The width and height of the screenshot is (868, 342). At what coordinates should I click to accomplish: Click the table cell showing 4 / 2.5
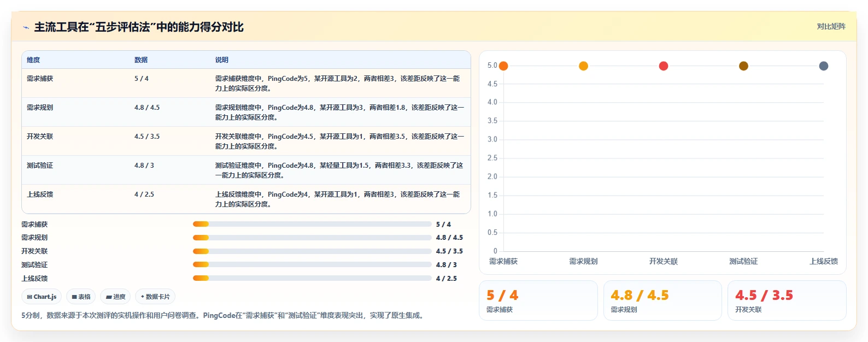tap(144, 194)
